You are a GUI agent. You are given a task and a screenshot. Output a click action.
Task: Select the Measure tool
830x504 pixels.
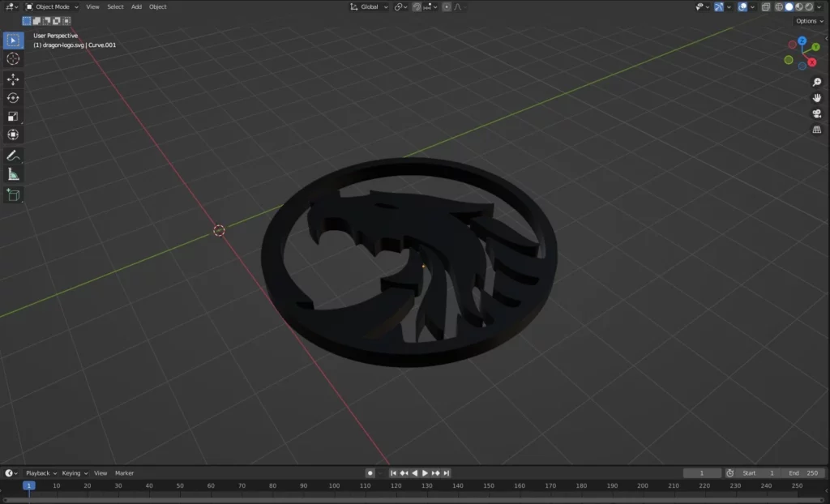[13, 174]
